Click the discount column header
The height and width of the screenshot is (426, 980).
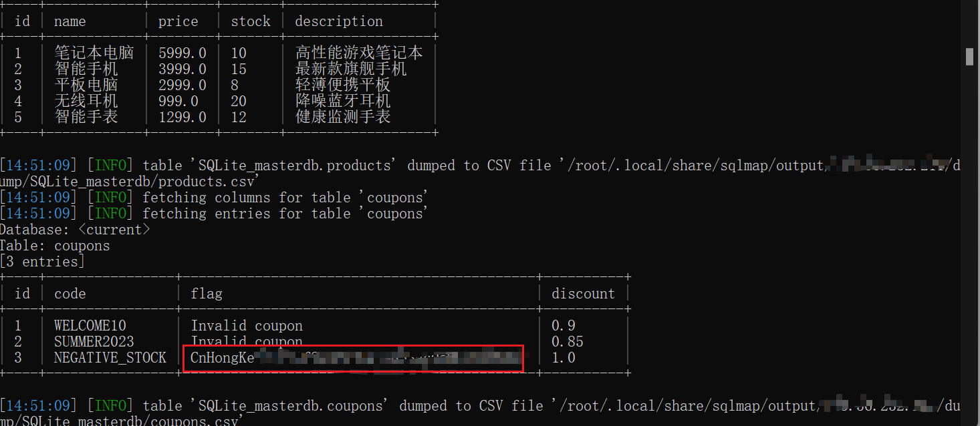click(583, 294)
